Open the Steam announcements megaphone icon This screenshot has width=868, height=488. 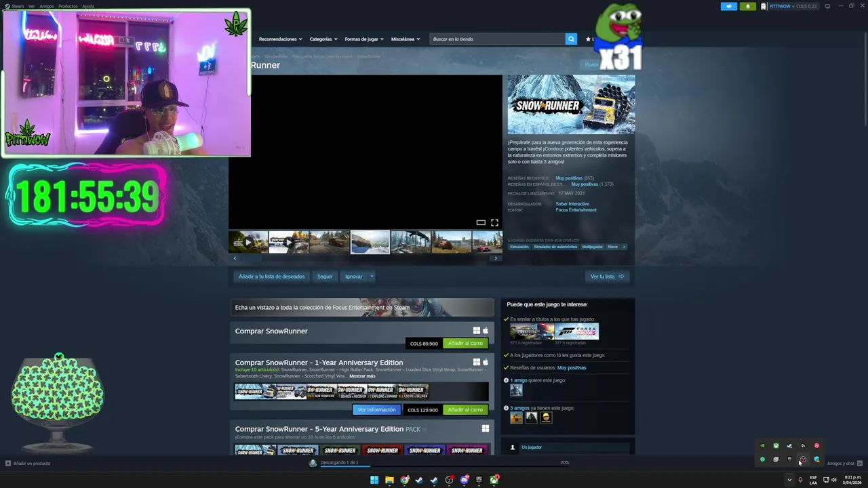click(x=728, y=6)
